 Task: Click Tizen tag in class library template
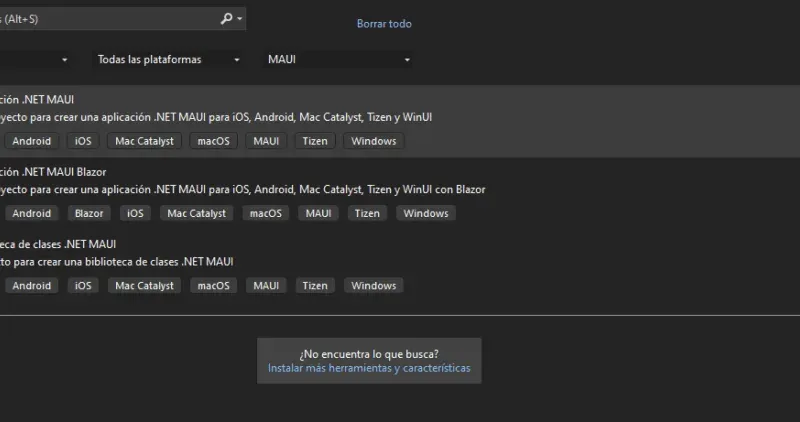coord(315,286)
